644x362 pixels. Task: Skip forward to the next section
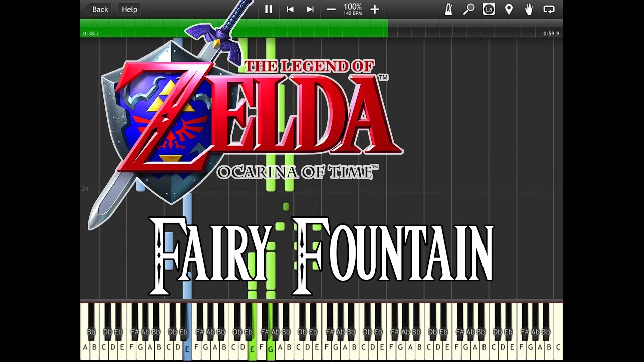(x=310, y=9)
